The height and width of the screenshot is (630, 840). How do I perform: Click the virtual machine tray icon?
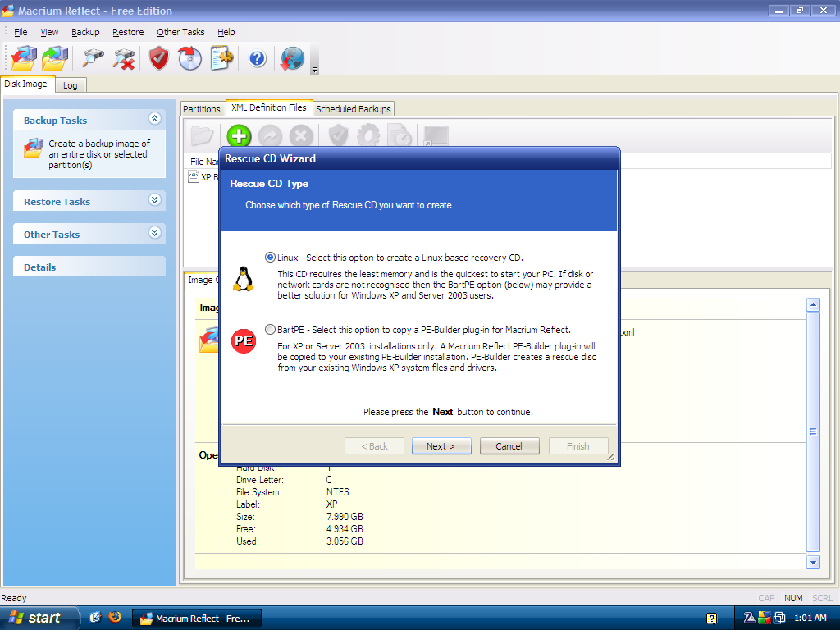coord(779,618)
